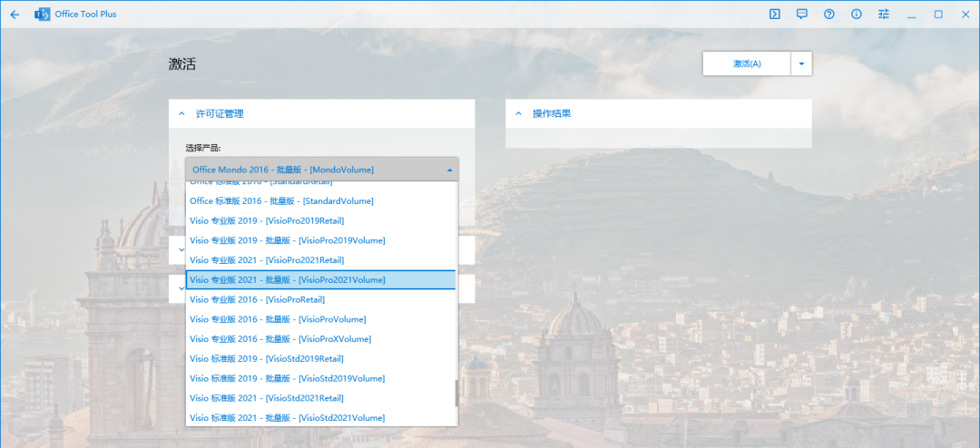Go back with the left arrow icon

coord(15,15)
